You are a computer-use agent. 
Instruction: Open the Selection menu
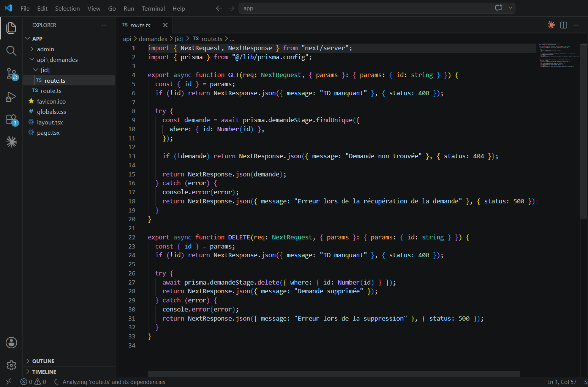pyautogui.click(x=68, y=8)
